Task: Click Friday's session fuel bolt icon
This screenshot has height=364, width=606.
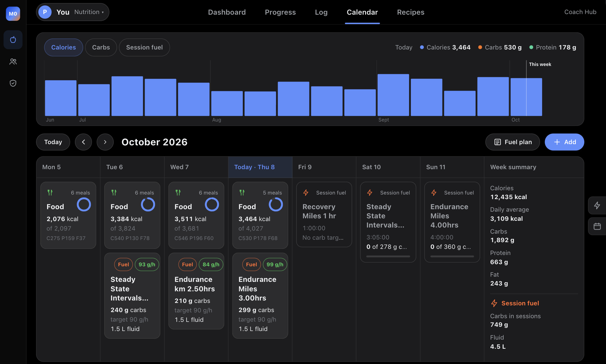Action: click(306, 193)
